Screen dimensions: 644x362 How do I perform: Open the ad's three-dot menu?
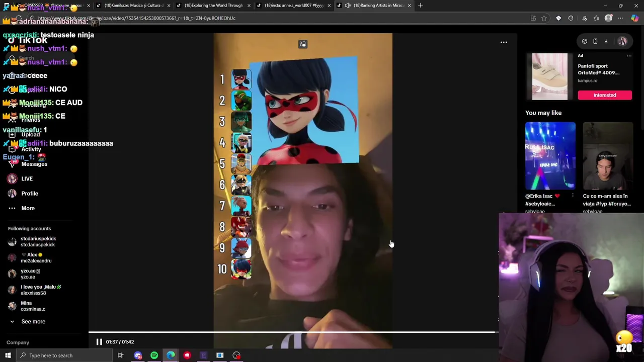629,56
